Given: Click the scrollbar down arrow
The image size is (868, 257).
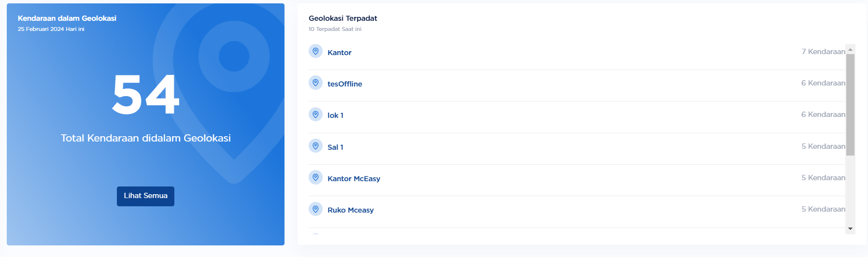Looking at the screenshot, I should point(850,228).
